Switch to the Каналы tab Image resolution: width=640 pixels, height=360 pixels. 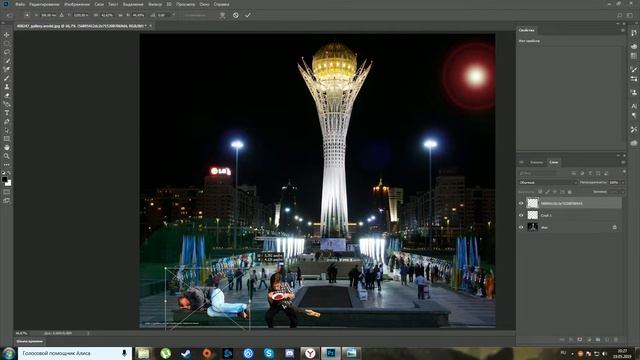click(536, 162)
